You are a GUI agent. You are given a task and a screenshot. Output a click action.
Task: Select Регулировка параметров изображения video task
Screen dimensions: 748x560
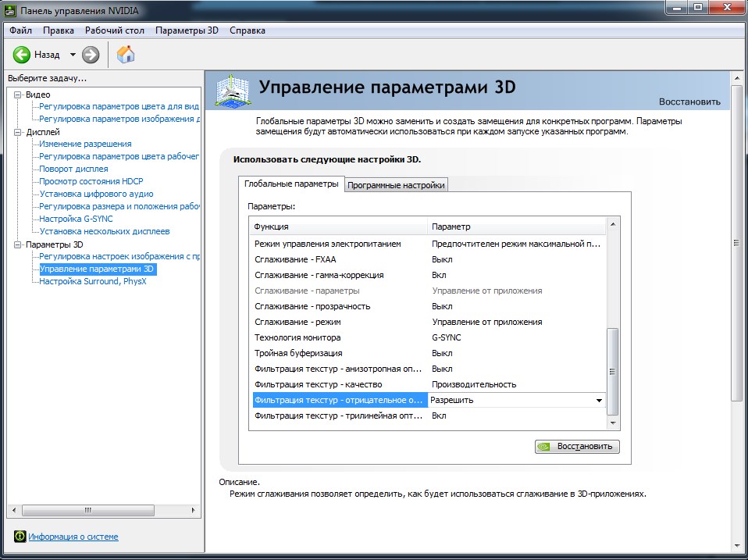119,119
